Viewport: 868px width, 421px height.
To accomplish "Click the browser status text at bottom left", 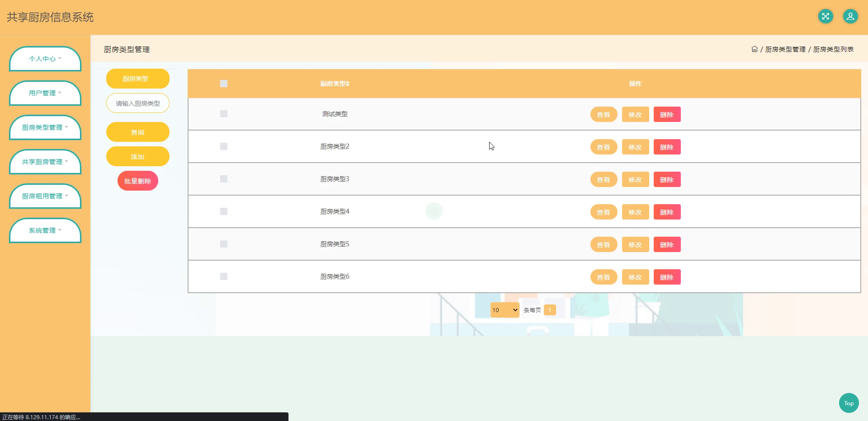I will pos(41,417).
